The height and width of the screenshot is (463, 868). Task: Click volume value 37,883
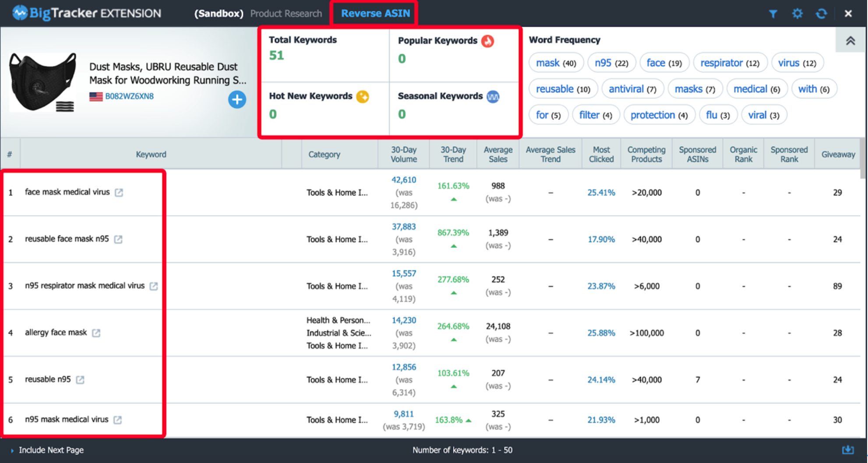click(x=404, y=227)
